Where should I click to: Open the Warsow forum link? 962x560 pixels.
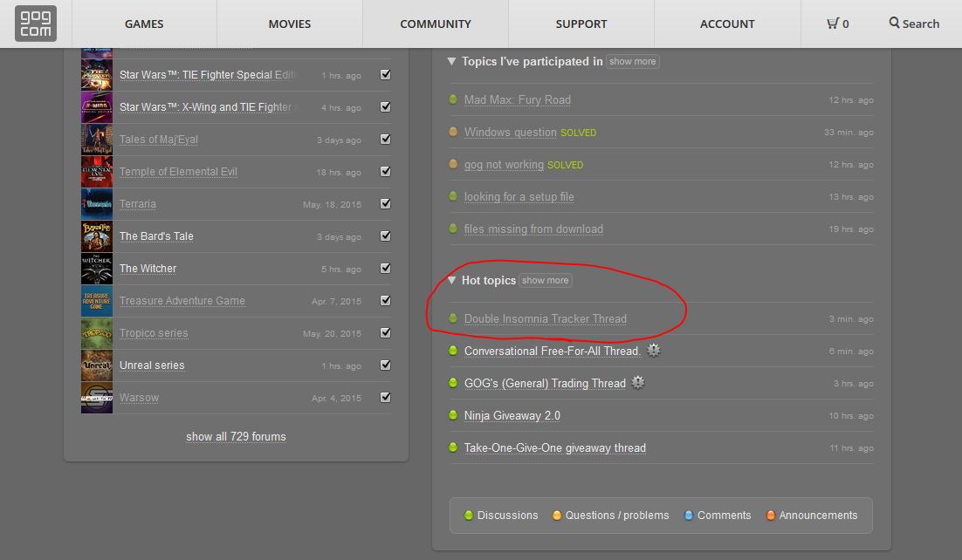[140, 398]
